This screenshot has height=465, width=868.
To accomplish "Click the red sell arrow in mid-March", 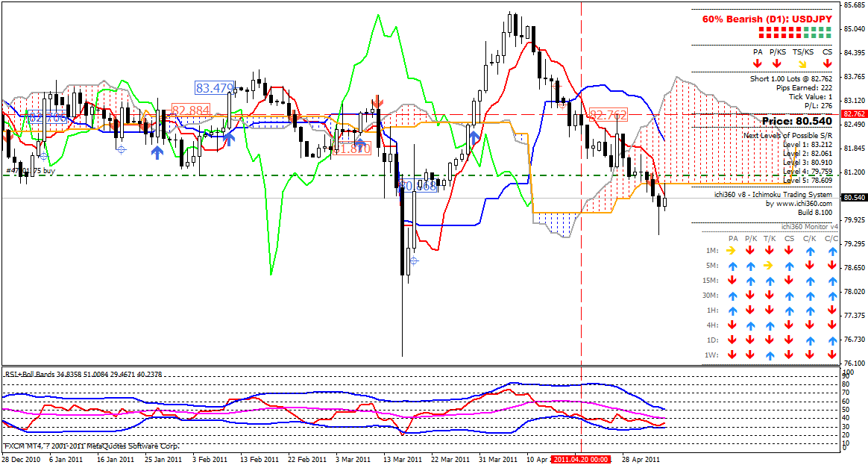I will [377, 102].
